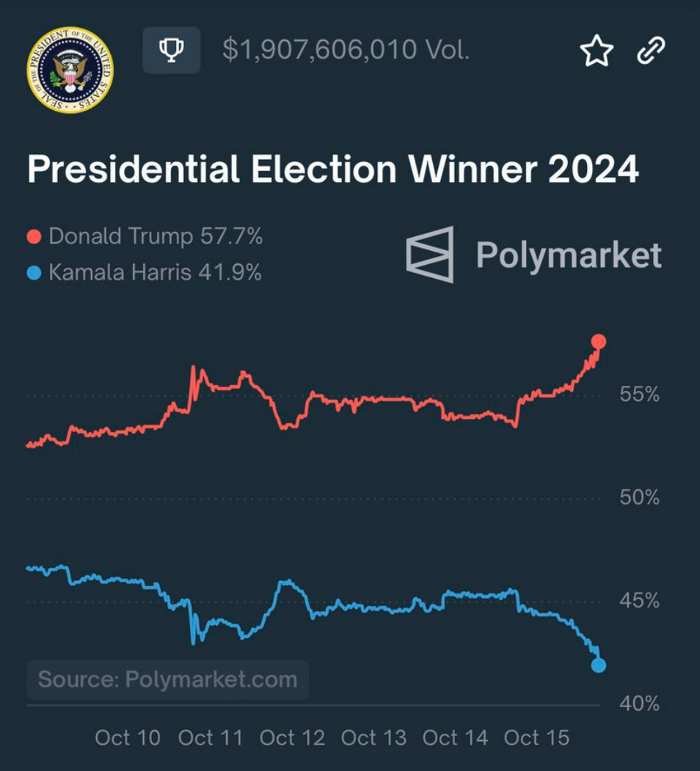This screenshot has height=771, width=700.
Task: Select the blue Kamala Harris legend dot
Action: click(34, 273)
